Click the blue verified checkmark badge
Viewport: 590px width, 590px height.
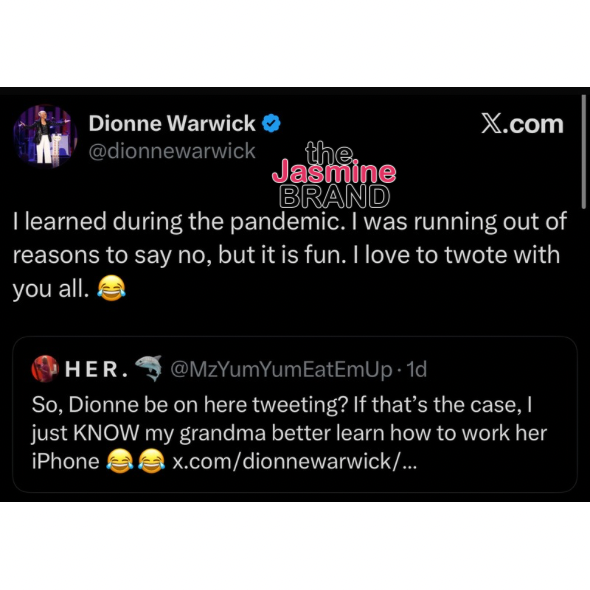tap(271, 123)
